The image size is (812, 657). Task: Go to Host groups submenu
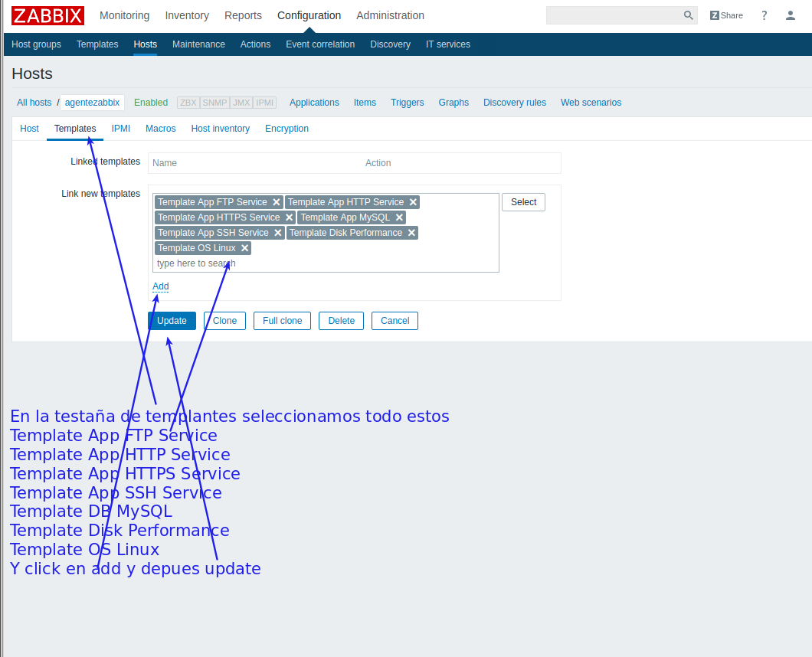pyautogui.click(x=36, y=44)
